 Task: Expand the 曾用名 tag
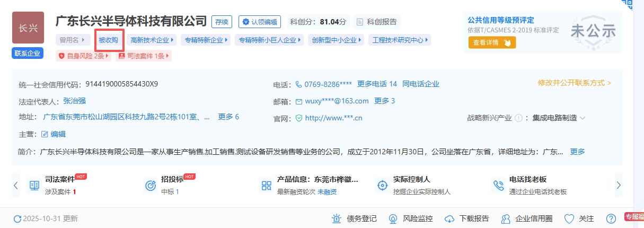[73, 40]
